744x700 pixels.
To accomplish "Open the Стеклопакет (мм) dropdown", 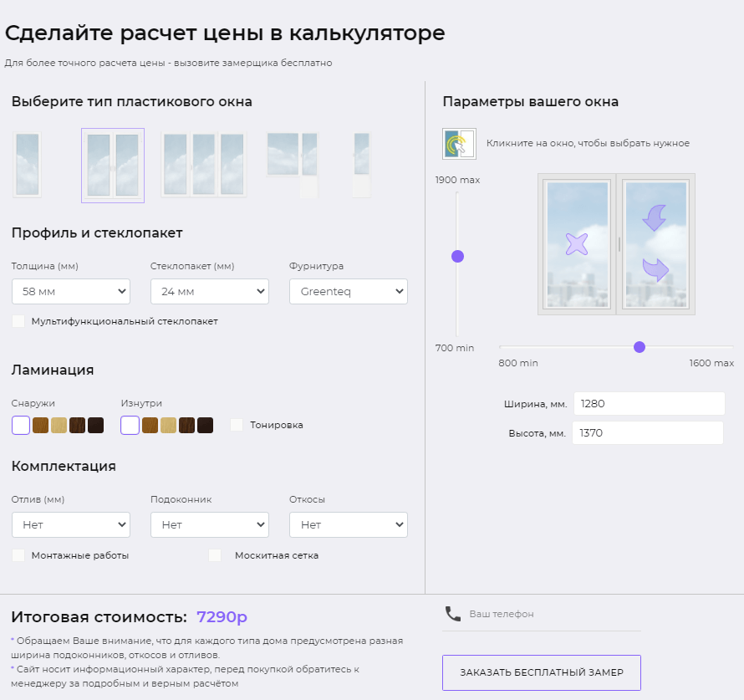I will (210, 291).
